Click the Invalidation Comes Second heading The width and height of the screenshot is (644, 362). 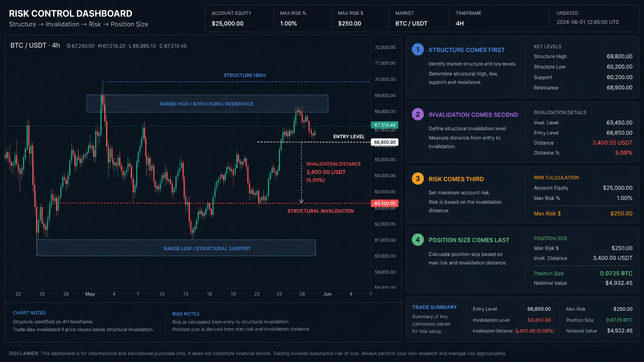(x=473, y=115)
